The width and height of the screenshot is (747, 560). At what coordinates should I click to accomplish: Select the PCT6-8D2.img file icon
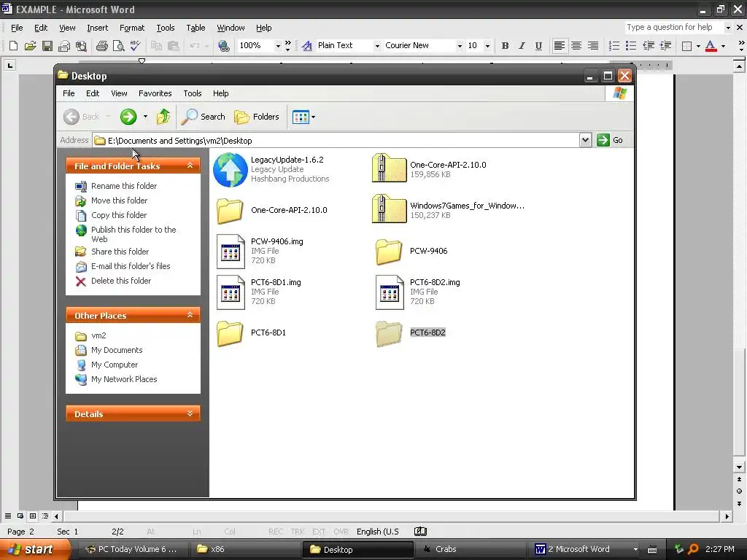390,292
